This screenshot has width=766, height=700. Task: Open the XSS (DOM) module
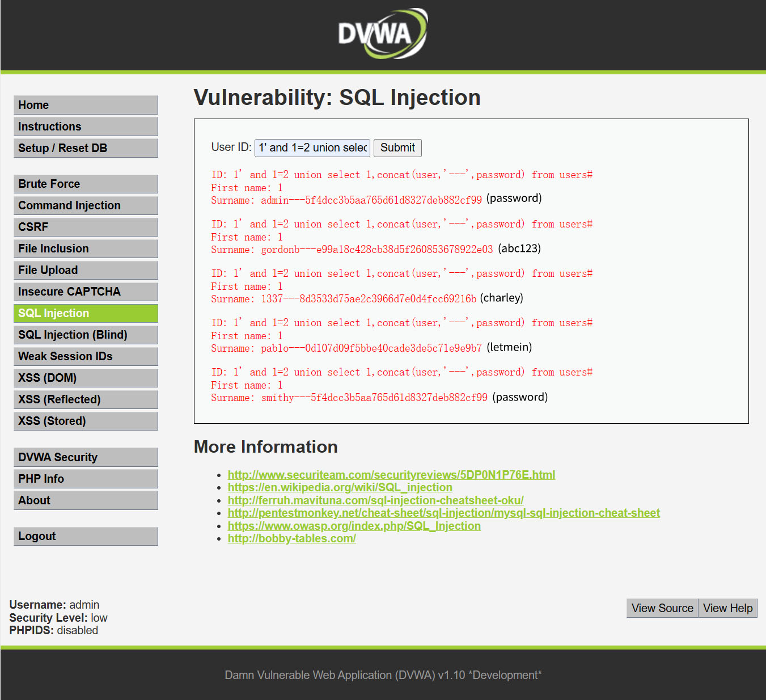pos(86,378)
